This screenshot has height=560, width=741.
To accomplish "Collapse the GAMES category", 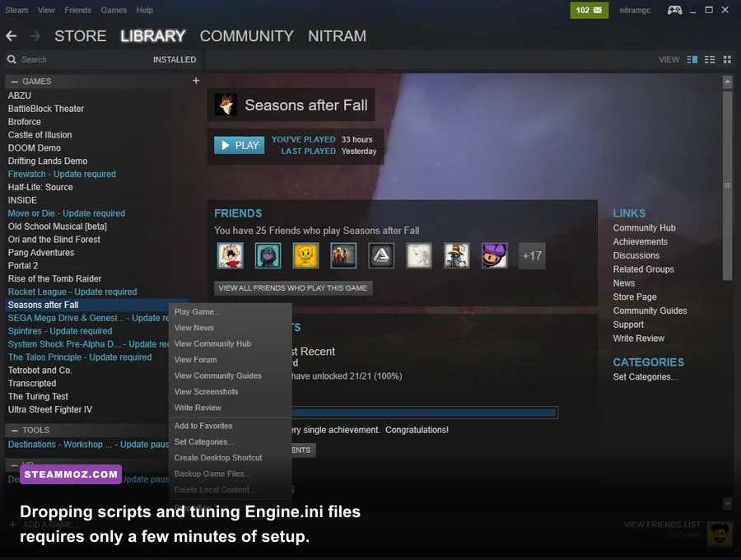I will pyautogui.click(x=14, y=82).
